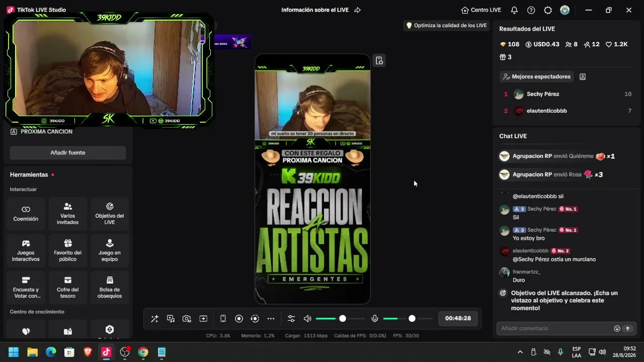
Task: Open the emoji picker in chat
Action: (617, 328)
